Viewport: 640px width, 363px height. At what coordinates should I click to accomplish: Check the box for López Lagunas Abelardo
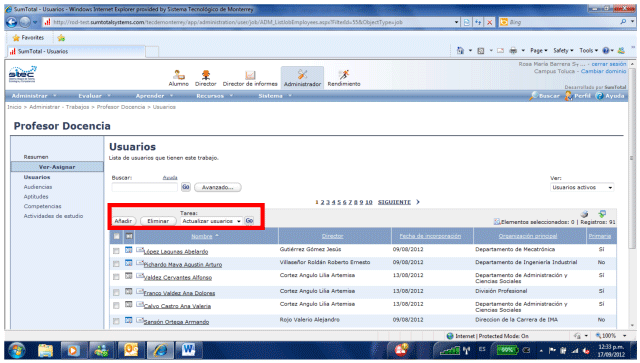click(116, 251)
